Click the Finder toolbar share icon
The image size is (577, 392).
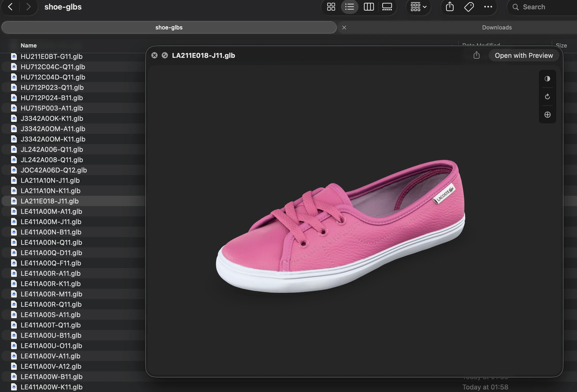pos(450,7)
